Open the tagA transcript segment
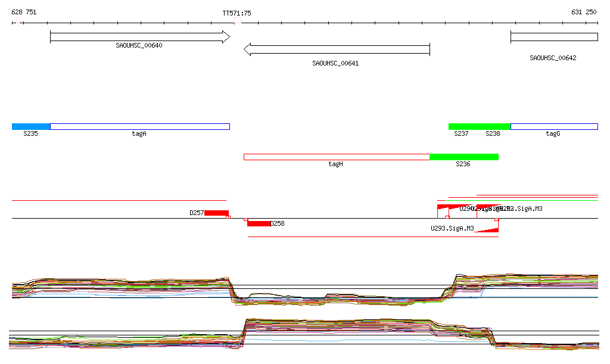This screenshot has width=610, height=364. 139,126
